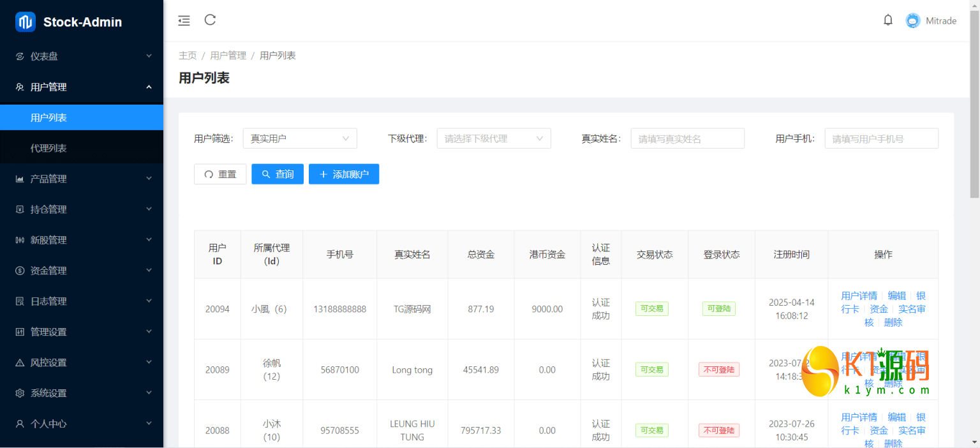Click the Mitrade user avatar
The image size is (980, 448).
click(x=913, y=20)
